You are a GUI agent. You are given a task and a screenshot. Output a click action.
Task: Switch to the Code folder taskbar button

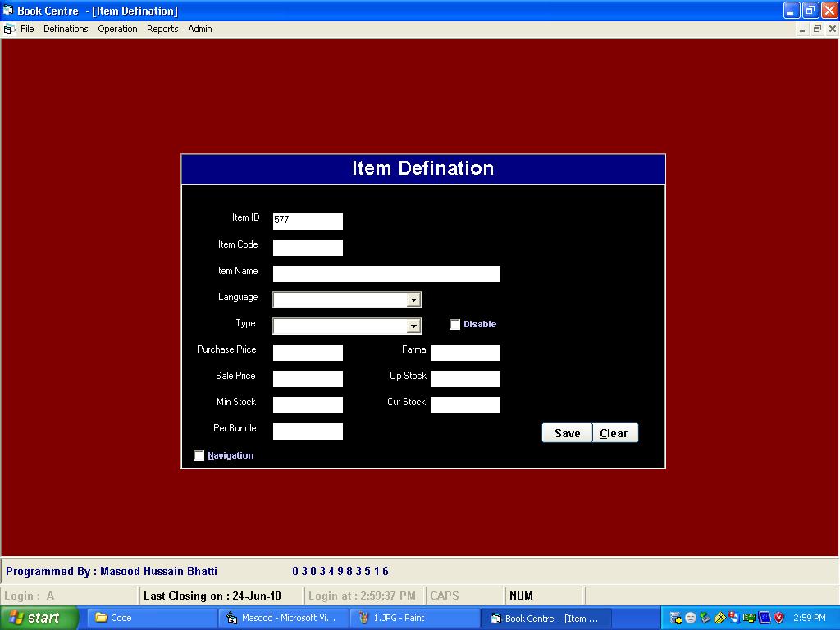[x=150, y=618]
